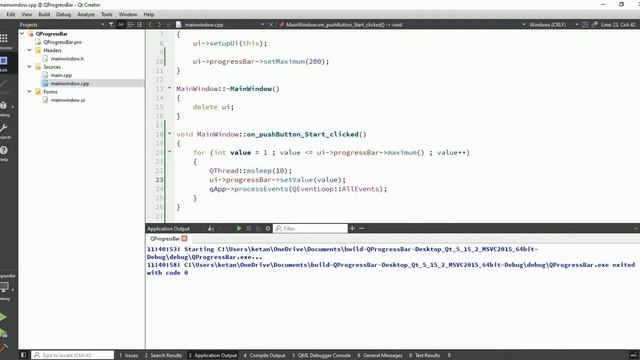
Task: Open the kit selector monitor icon
Action: click(4, 288)
